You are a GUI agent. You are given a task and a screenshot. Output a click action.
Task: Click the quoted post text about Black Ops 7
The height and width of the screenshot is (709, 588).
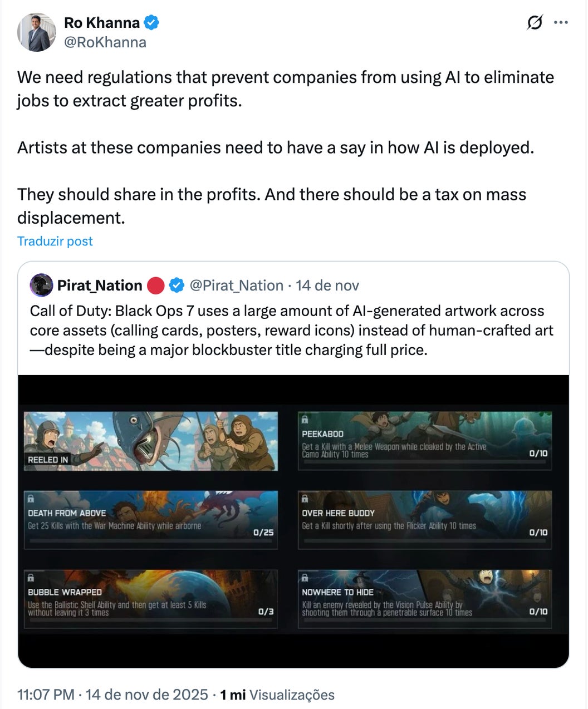click(292, 330)
